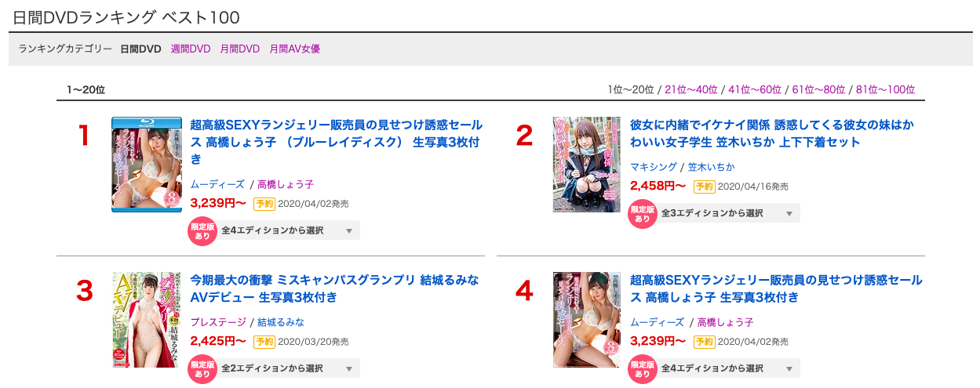Open the rank 1 Blu-ray cover thumbnail
This screenshot has width=980, height=388.
[147, 165]
